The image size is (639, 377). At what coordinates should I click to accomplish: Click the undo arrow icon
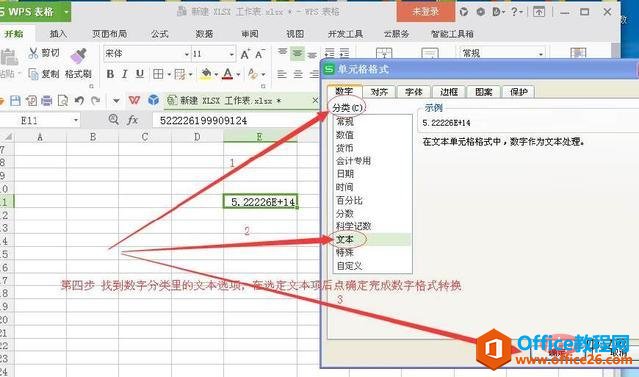(79, 100)
